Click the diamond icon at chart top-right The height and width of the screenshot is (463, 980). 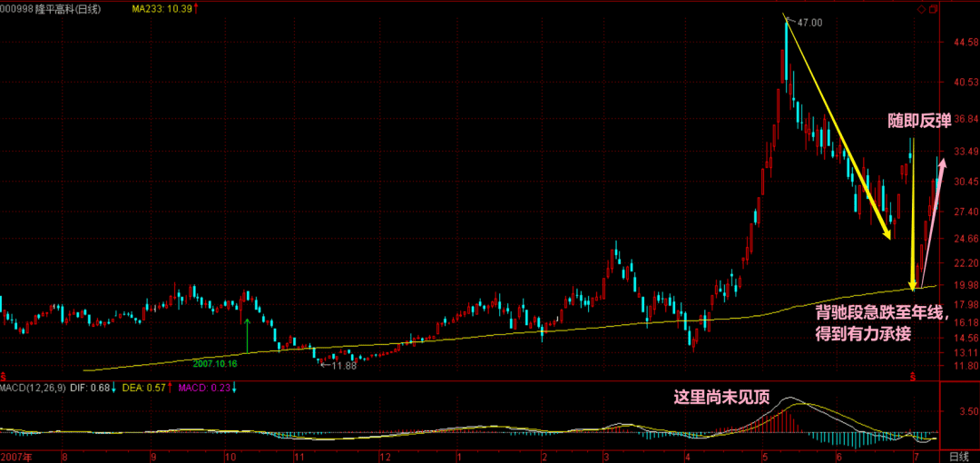[x=920, y=9]
